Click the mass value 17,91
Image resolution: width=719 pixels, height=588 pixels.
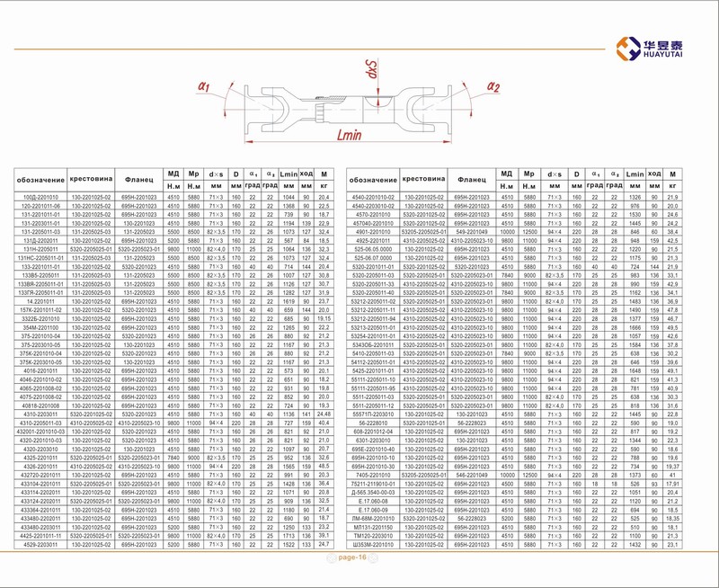672,484
